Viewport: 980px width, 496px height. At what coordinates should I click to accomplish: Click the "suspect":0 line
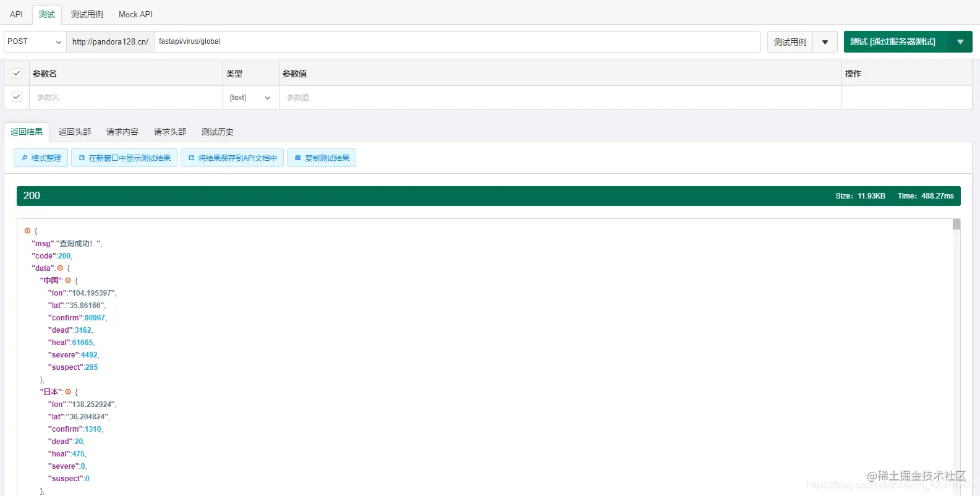click(x=69, y=478)
